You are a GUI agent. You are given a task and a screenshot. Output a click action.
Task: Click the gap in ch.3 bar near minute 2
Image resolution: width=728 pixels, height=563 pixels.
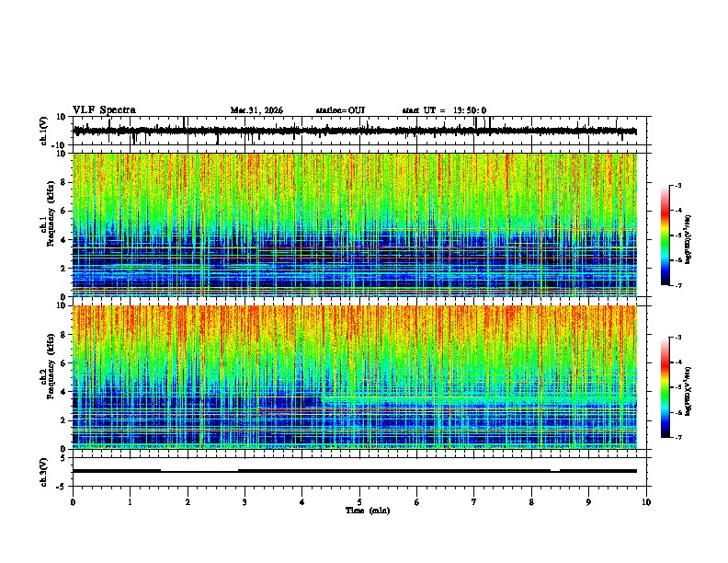point(199,471)
